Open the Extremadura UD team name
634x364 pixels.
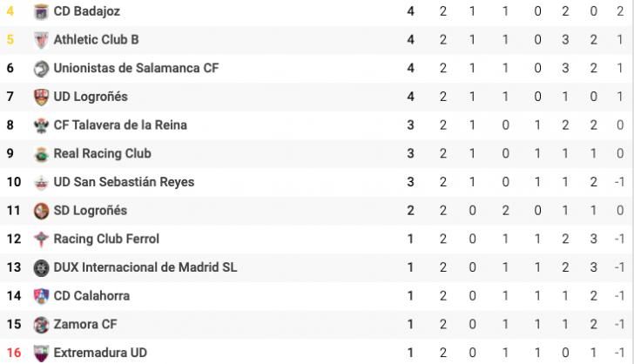(x=100, y=353)
